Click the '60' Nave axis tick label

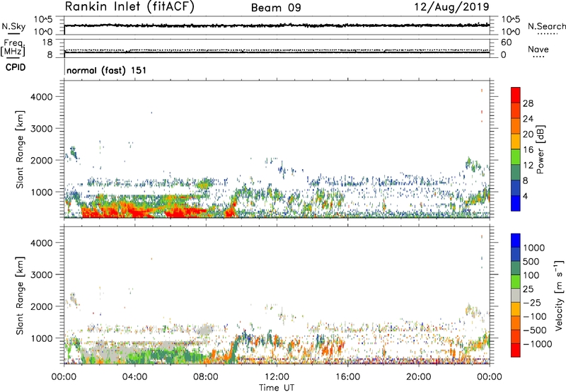[x=506, y=42]
